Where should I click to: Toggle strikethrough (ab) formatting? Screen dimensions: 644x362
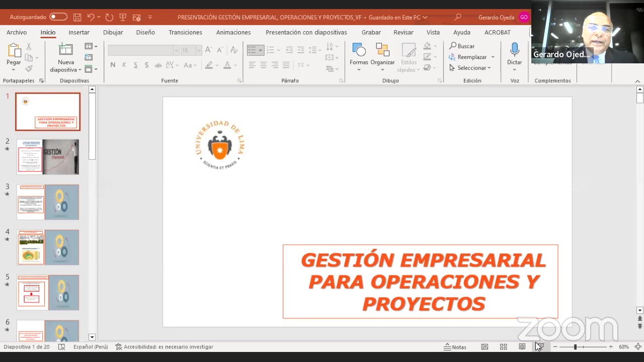pos(158,65)
